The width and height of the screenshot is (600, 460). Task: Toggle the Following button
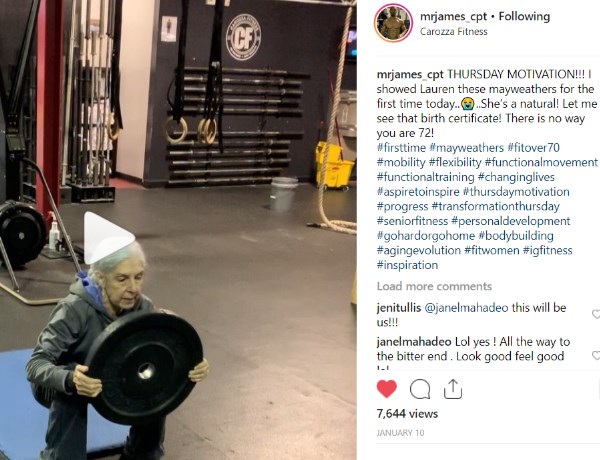tap(524, 16)
